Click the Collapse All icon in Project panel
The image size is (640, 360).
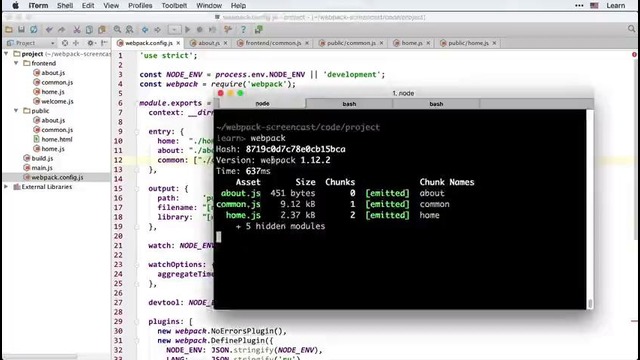coord(76,43)
